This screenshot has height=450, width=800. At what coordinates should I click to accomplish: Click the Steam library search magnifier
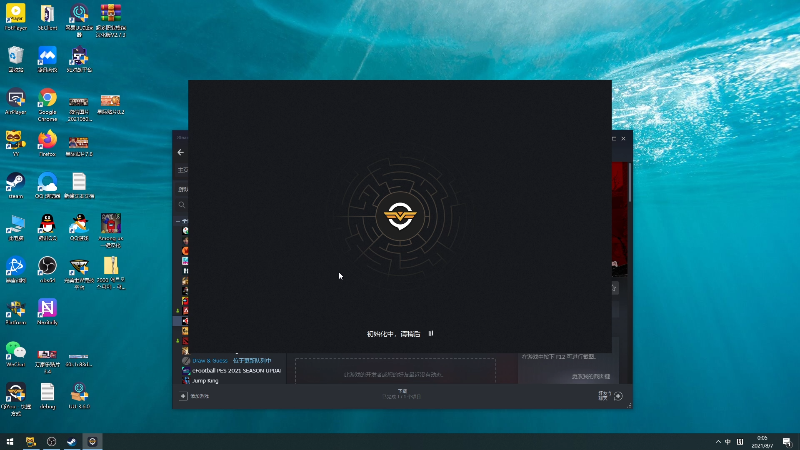pyautogui.click(x=182, y=205)
